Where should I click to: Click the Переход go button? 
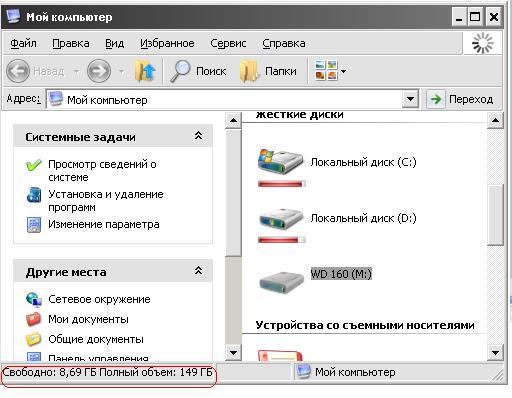(x=460, y=99)
